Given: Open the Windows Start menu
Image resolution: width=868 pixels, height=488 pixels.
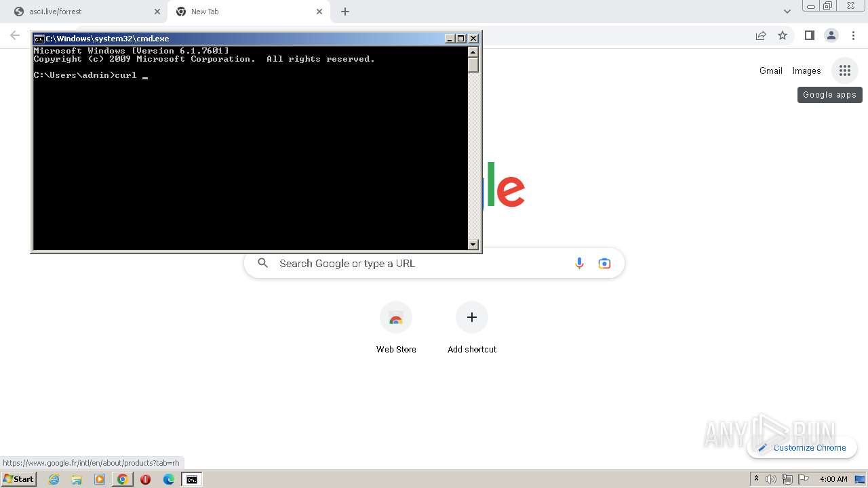Looking at the screenshot, I should pyautogui.click(x=18, y=479).
